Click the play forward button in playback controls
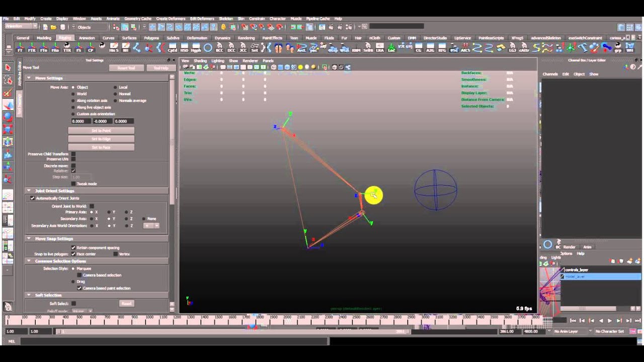644x362 pixels. pos(609,320)
